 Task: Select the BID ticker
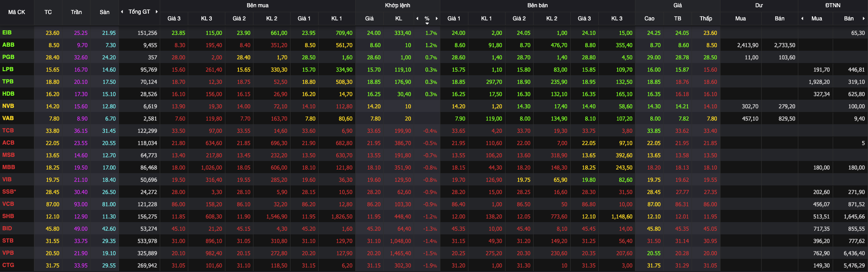[7, 228]
